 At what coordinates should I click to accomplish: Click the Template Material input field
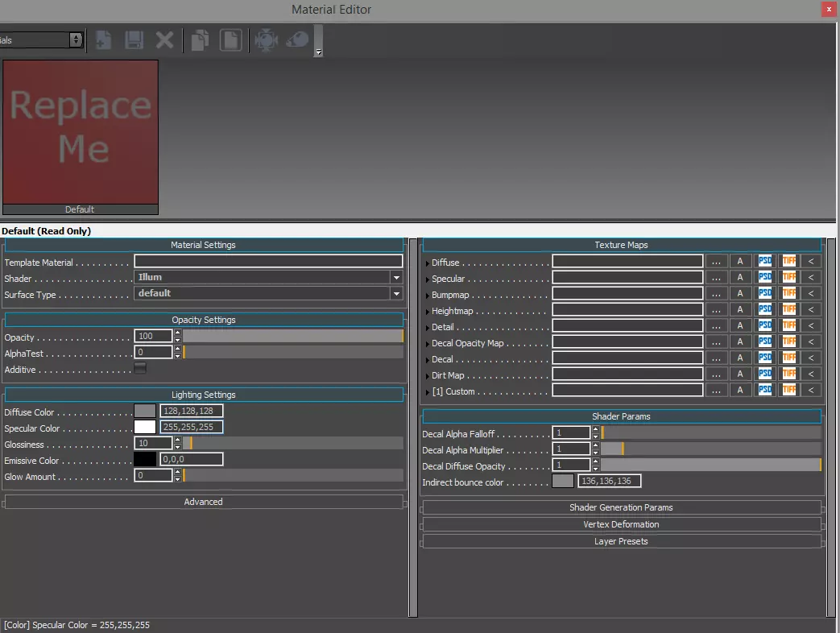[x=267, y=262]
